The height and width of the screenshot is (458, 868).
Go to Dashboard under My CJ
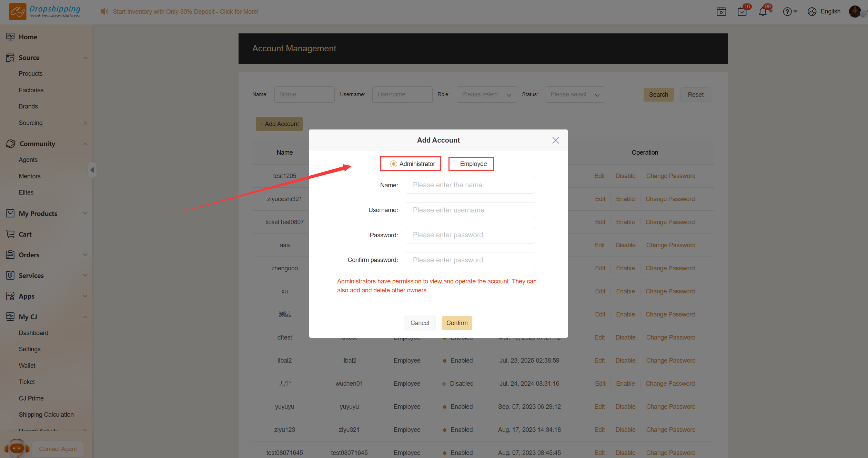(33, 333)
